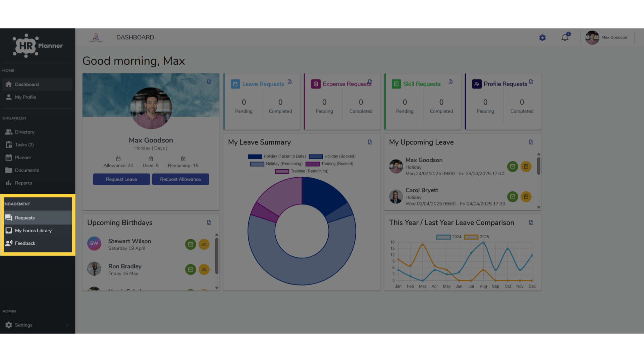Toggle the 2025 series in leave comparison legend

[471, 237]
